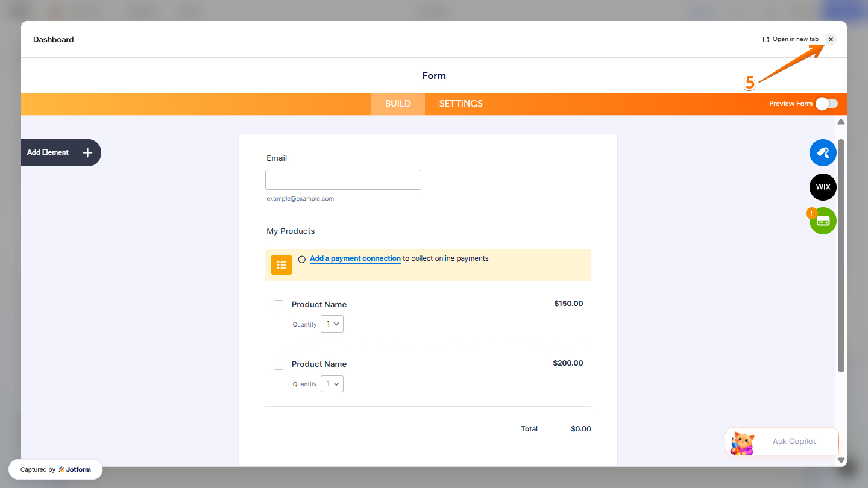This screenshot has width=868, height=488.
Task: Click the Email field label
Action: click(x=277, y=158)
